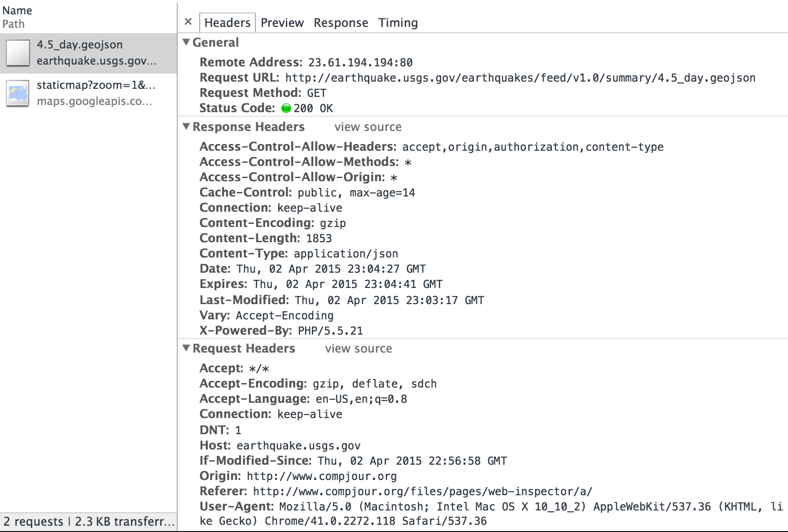788x532 pixels.
Task: View source of Response Headers
Action: coord(368,127)
